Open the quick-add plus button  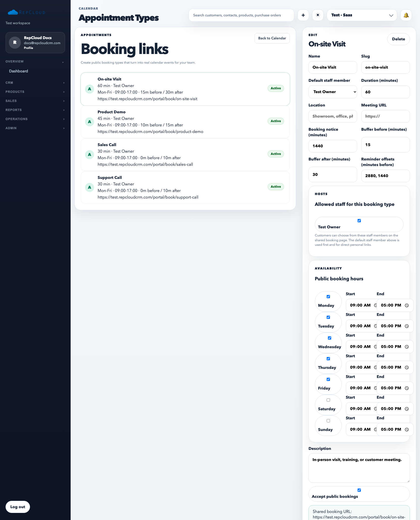click(303, 15)
